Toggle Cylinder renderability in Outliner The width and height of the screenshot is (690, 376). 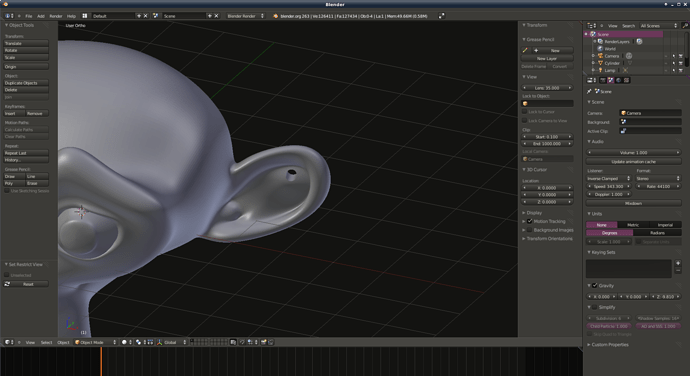[681, 63]
